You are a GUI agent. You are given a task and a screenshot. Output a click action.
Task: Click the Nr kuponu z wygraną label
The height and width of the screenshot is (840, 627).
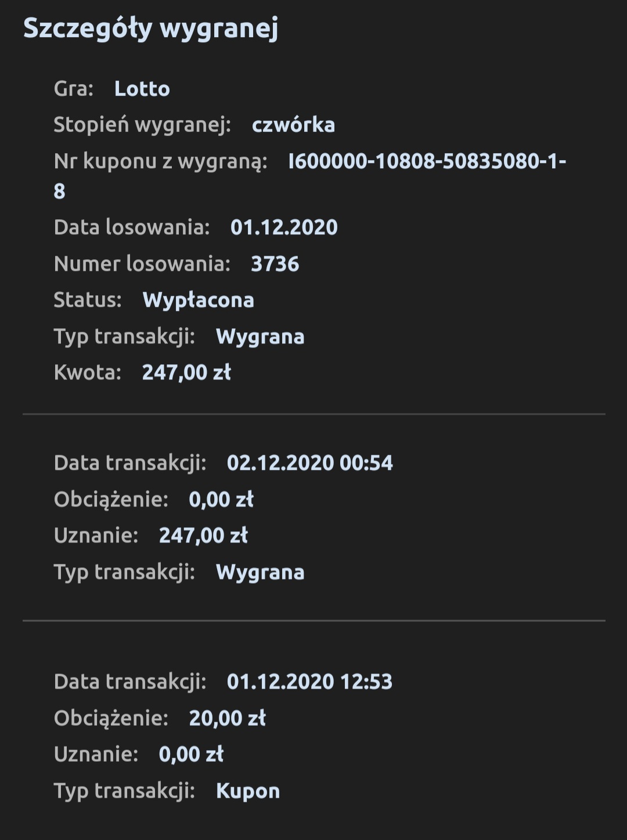160,161
